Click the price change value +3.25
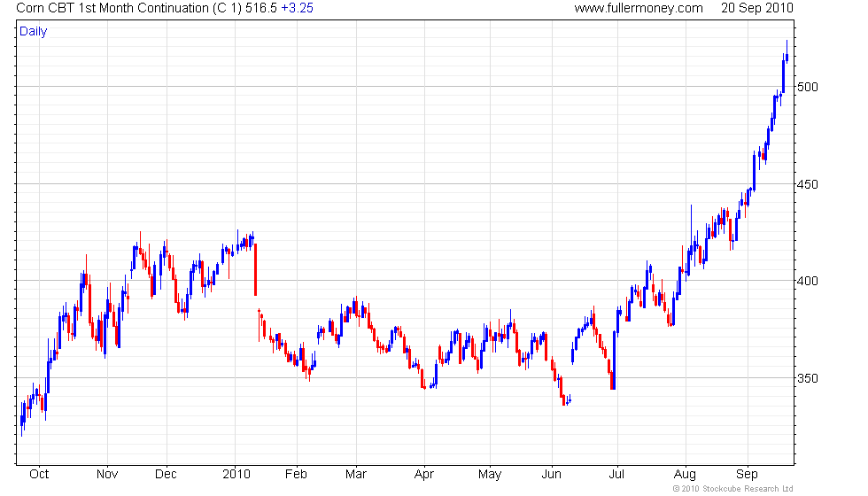Screen dimensions: 868x496 [x=298, y=8]
